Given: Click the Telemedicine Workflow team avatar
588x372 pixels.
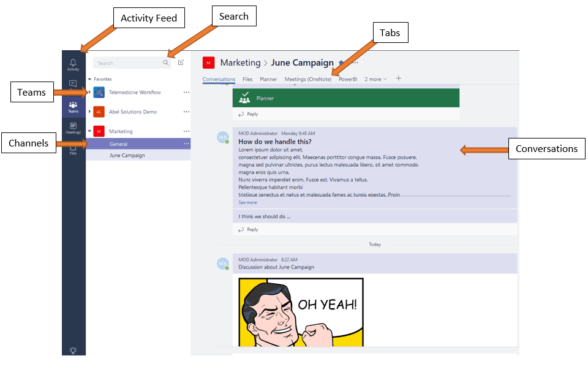Looking at the screenshot, I should [99, 92].
